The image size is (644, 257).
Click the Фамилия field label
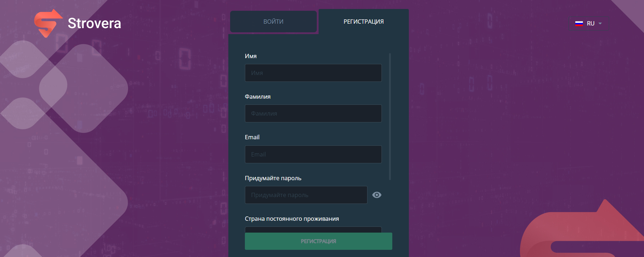pyautogui.click(x=257, y=97)
